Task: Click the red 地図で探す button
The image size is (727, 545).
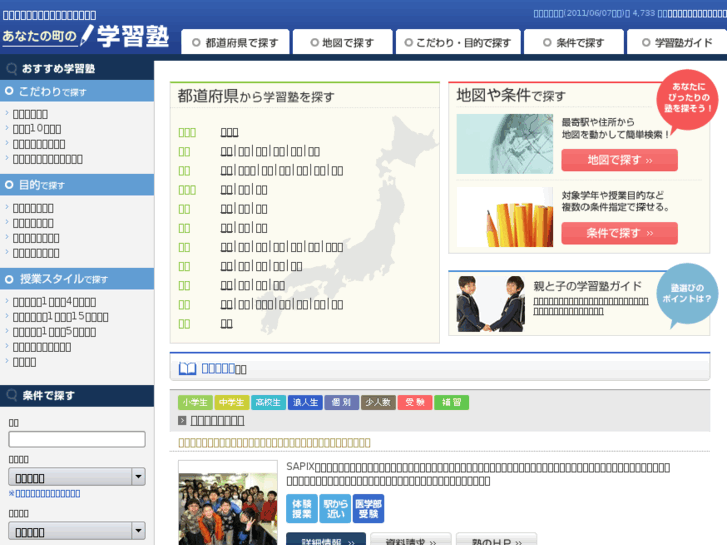Action: tap(619, 160)
